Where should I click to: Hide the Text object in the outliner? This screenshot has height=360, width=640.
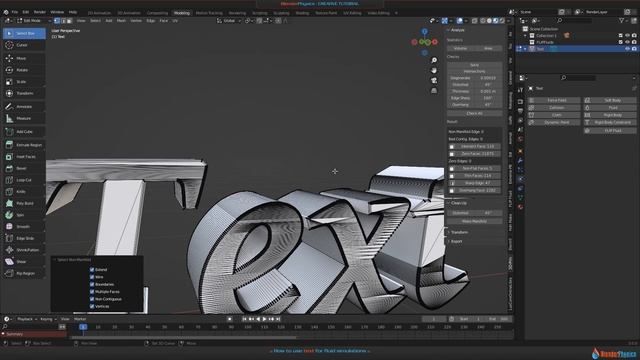(x=627, y=49)
